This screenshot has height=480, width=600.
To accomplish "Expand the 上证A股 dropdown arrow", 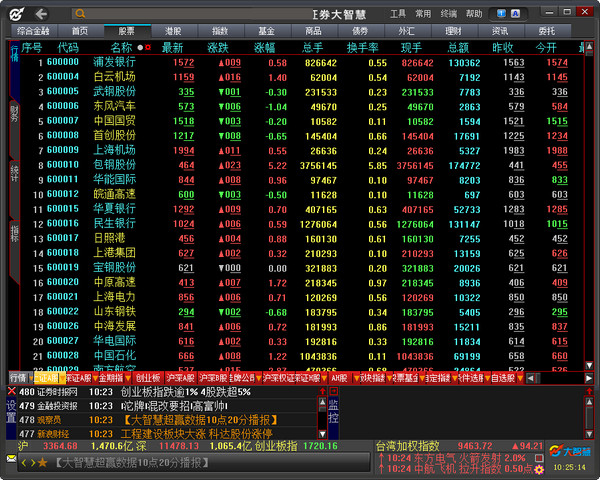I will coord(62,379).
